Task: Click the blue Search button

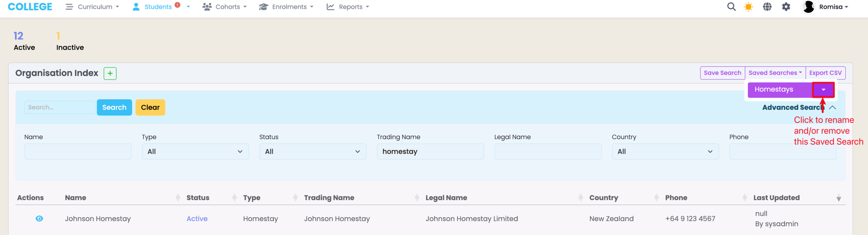Action: [x=114, y=107]
